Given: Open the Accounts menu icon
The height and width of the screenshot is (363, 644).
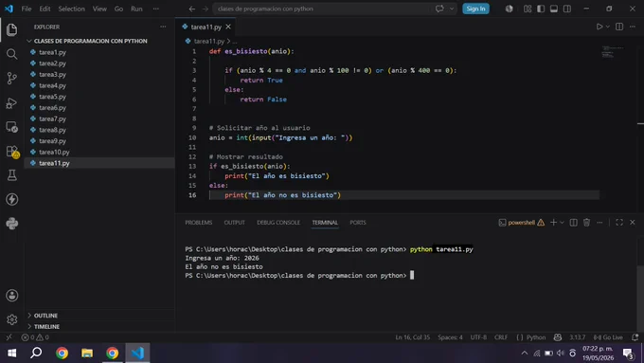Looking at the screenshot, I should 12,295.
